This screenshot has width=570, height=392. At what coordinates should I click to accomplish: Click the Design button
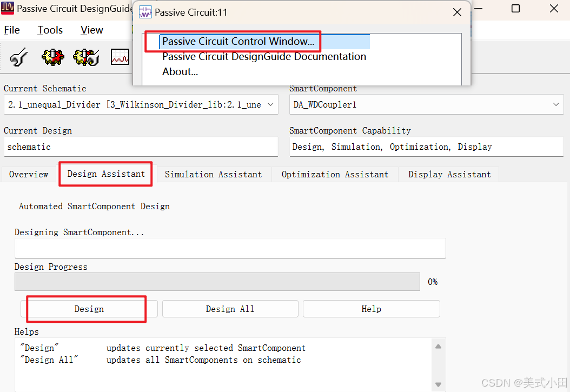[89, 309]
